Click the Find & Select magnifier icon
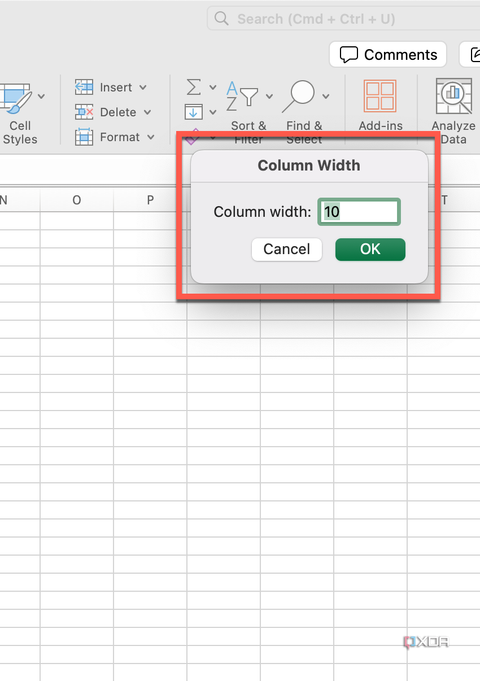This screenshot has height=681, width=480. (298, 96)
